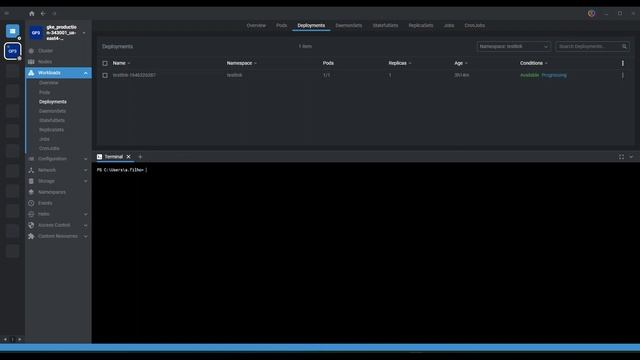Screen dimensions: 640x360
Task: Sort deployments by the Namespace column
Action: point(242,63)
